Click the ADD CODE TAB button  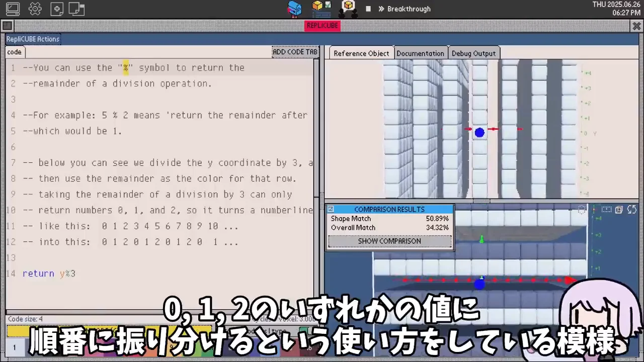click(x=295, y=52)
